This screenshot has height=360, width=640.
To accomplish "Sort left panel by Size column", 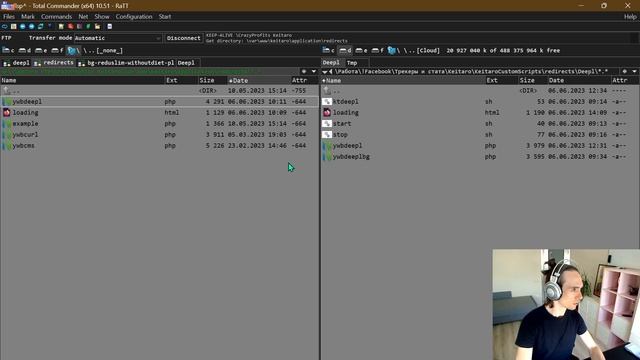I will tap(212, 80).
